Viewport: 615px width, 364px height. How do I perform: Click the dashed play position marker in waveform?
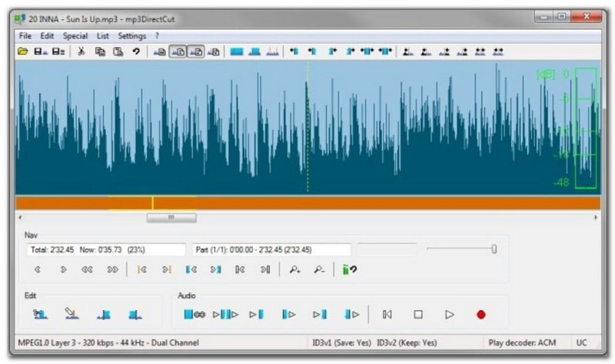307,129
